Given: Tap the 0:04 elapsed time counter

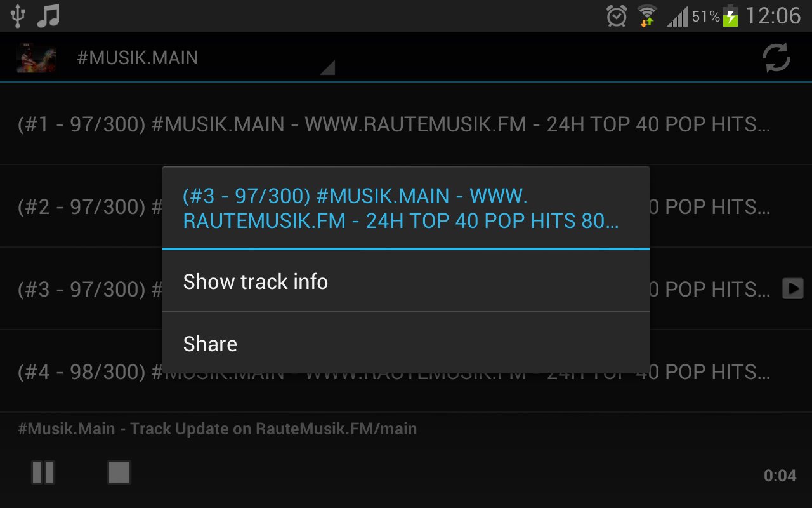Looking at the screenshot, I should [x=780, y=476].
